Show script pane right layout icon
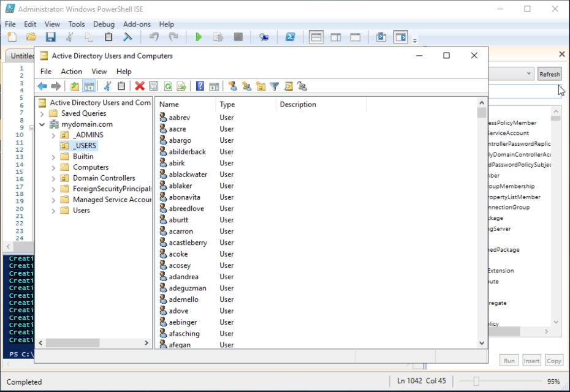Screen dimensions: 570x392 [336, 37]
